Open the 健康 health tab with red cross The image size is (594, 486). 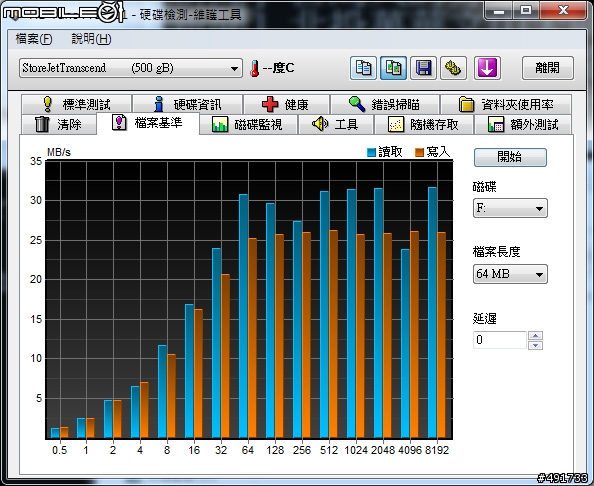286,104
